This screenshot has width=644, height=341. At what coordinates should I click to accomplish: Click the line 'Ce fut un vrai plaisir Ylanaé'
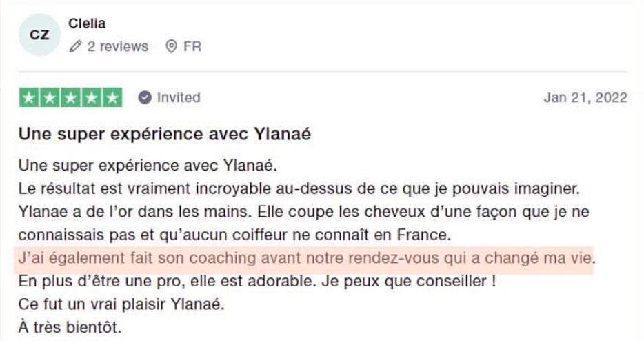tap(121, 305)
